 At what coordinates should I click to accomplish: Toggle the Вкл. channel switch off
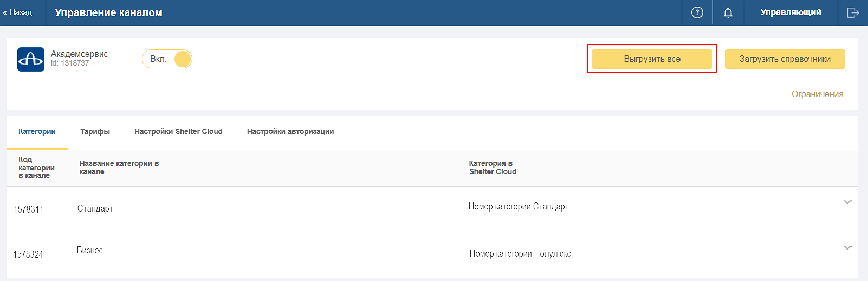[x=167, y=59]
